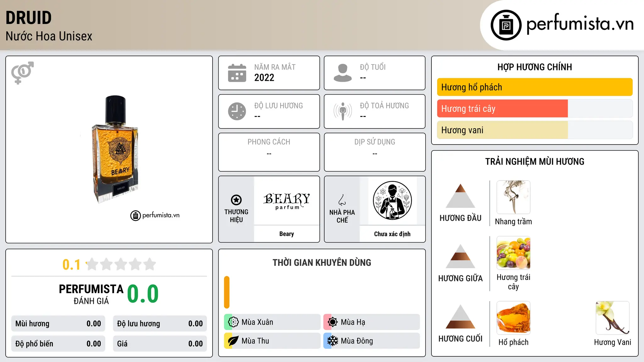Click the THƯƠNG HIỆU label

click(x=236, y=216)
